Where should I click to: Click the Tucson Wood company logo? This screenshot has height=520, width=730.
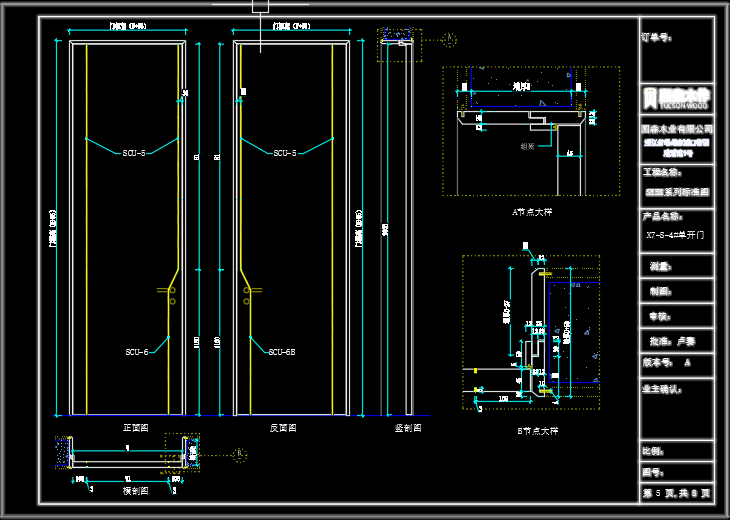[677, 98]
